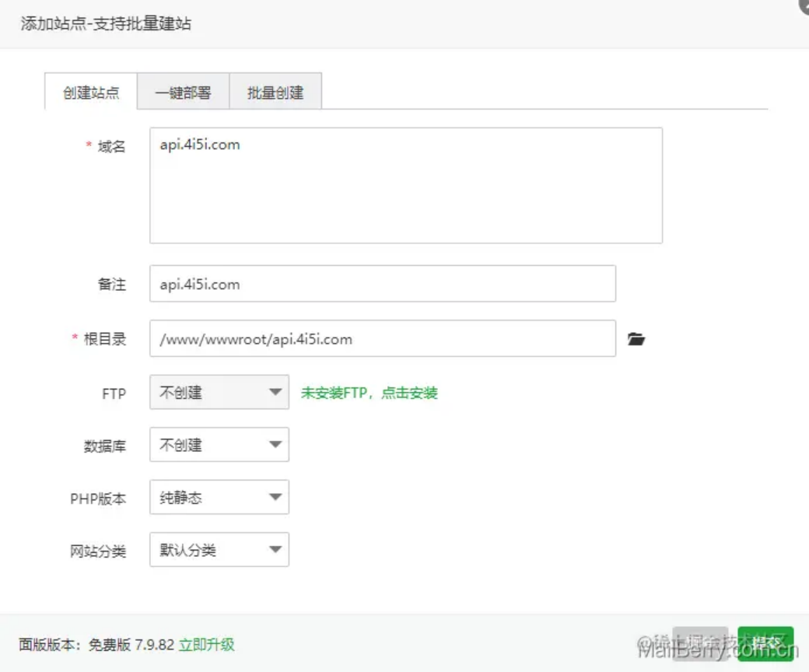Focus the 域名 textarea containing api.4i5i.com
The image size is (809, 672).
(406, 185)
